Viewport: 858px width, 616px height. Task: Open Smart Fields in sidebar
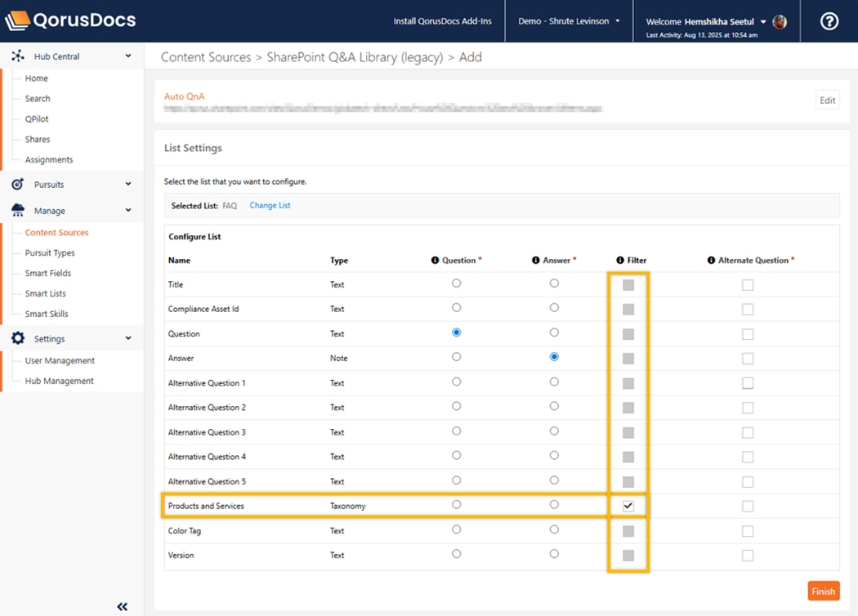pos(47,273)
